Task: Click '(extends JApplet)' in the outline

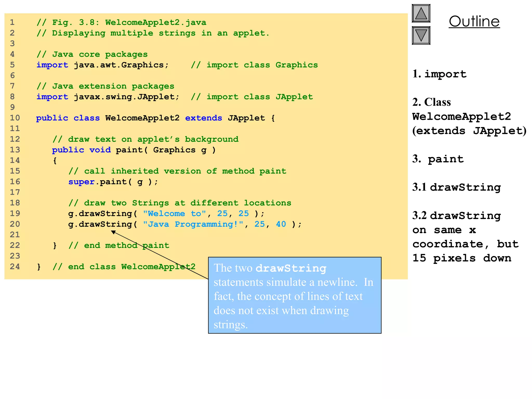Action: [x=469, y=131]
